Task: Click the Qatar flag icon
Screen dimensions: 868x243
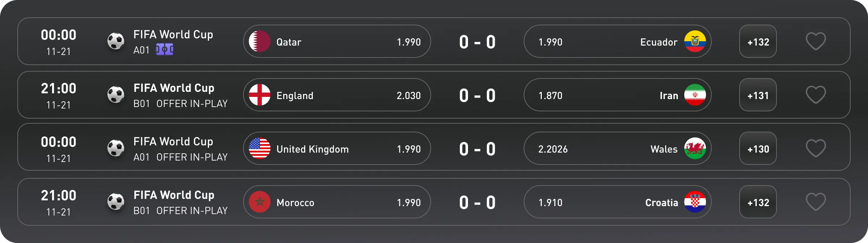Action: pyautogui.click(x=260, y=42)
